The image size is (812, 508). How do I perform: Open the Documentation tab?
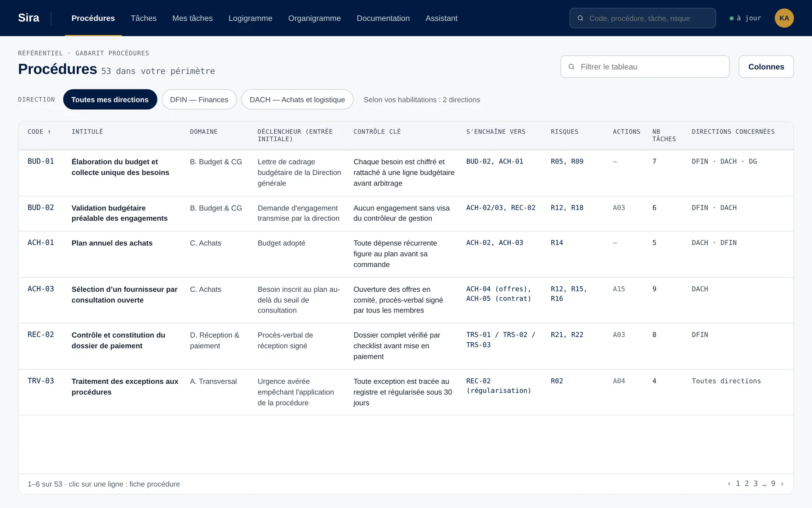[x=383, y=18]
